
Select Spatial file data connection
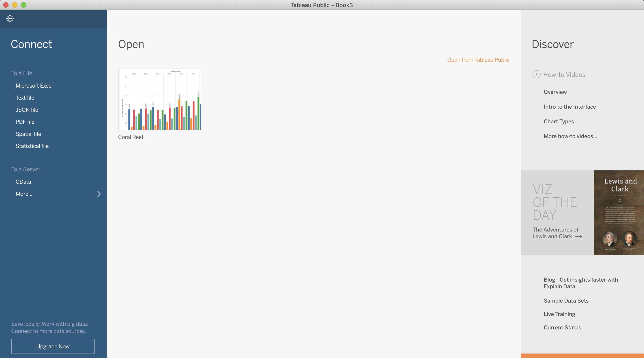point(28,134)
